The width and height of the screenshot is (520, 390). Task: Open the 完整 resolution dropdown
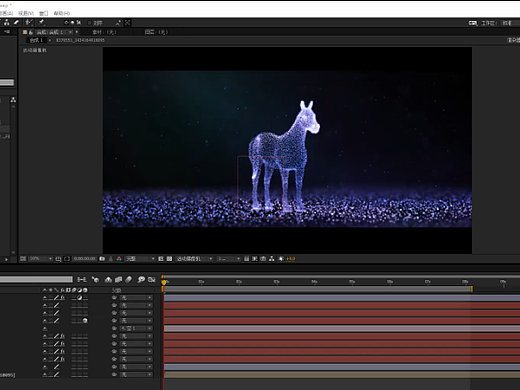(140, 259)
